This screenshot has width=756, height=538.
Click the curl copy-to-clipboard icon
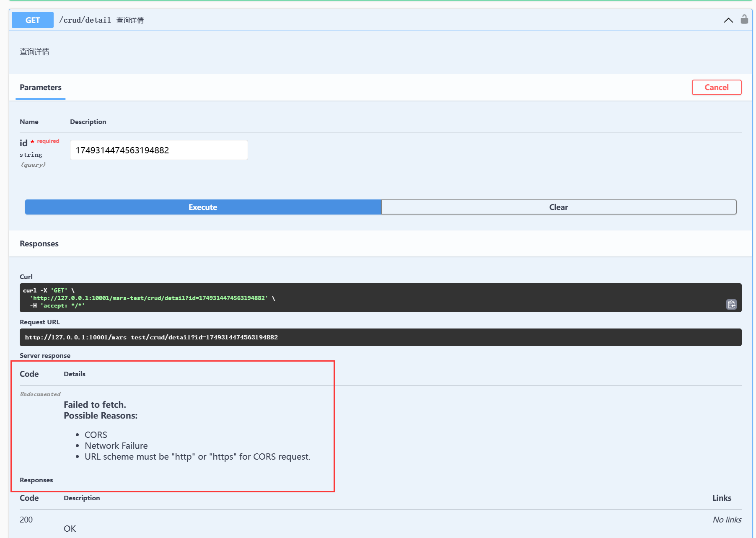(x=731, y=305)
